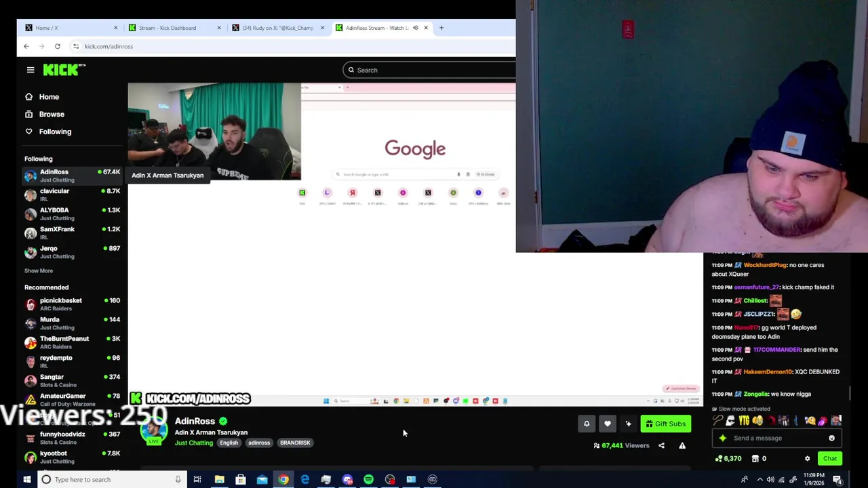The height and width of the screenshot is (488, 868).
Task: Open chat settings gear
Action: [807, 459]
